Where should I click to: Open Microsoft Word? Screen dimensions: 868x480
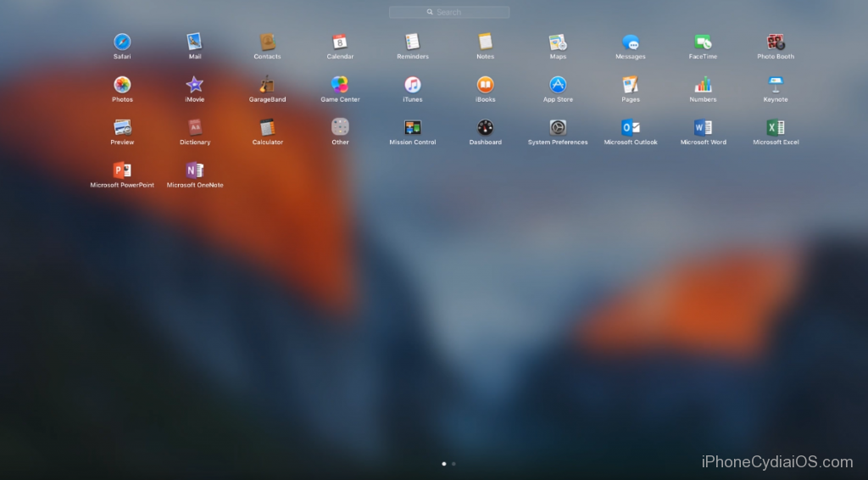click(703, 127)
